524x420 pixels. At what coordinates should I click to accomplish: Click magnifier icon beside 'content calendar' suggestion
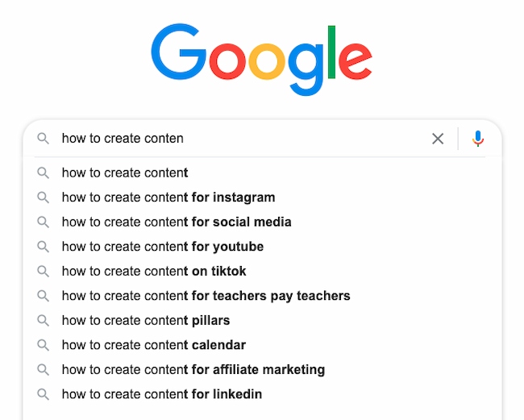coord(44,345)
